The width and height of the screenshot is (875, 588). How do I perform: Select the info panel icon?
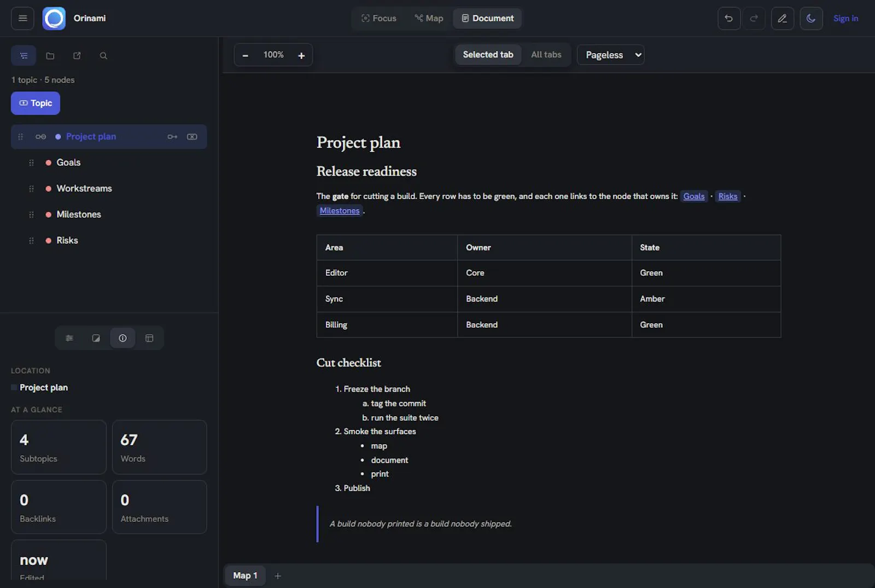[x=122, y=338]
